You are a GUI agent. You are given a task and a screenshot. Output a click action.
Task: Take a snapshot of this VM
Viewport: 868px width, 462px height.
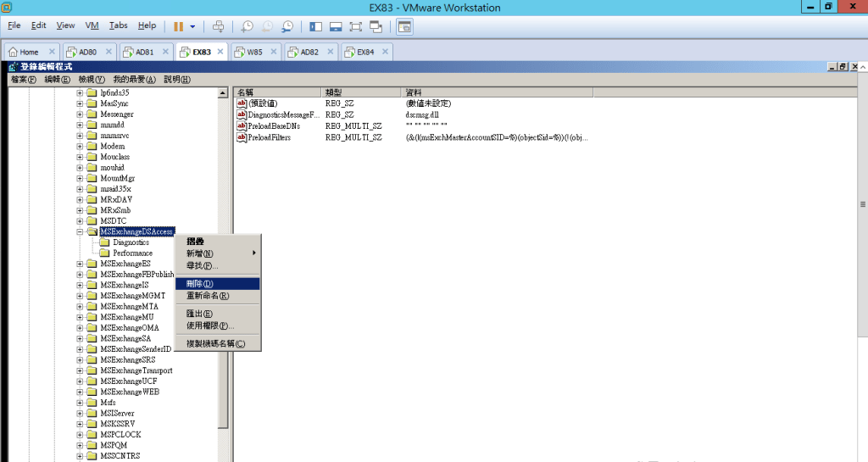(247, 26)
